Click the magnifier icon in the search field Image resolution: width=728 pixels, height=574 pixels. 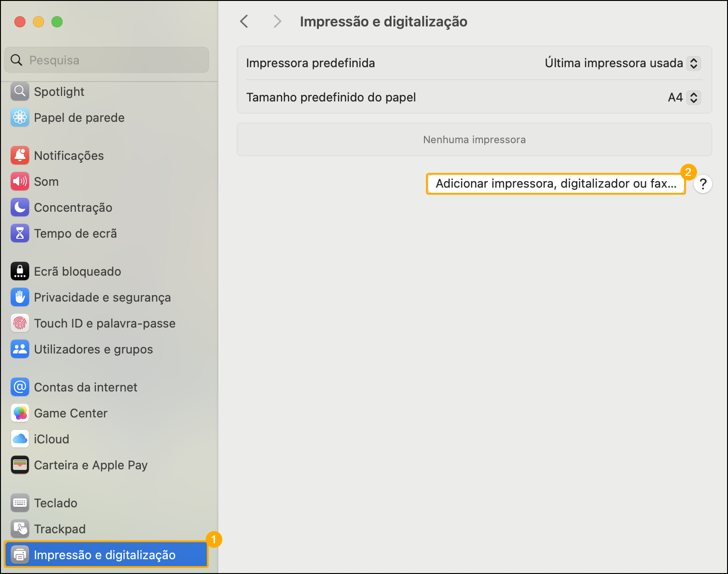coord(17,60)
